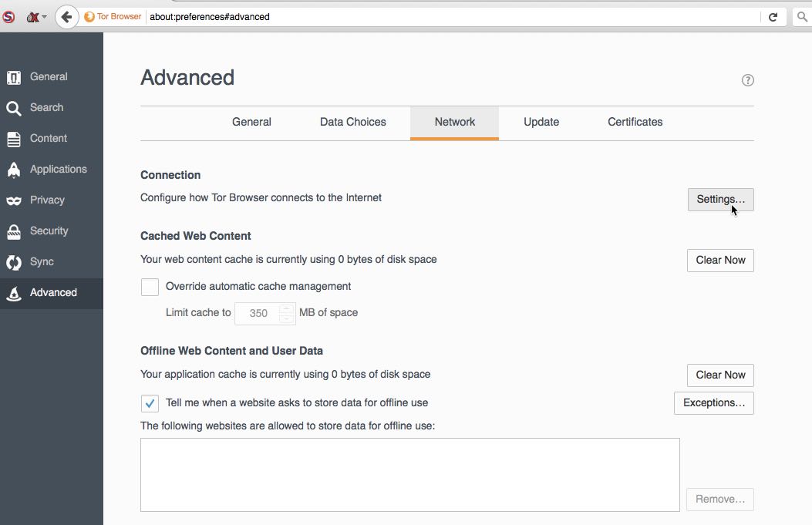
Task: Select the Network tab
Action: (x=455, y=122)
